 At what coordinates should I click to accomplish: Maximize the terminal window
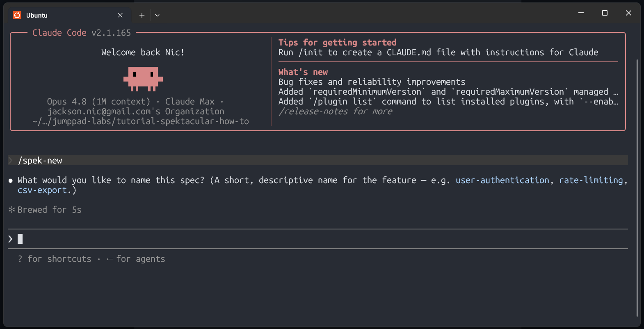click(605, 13)
